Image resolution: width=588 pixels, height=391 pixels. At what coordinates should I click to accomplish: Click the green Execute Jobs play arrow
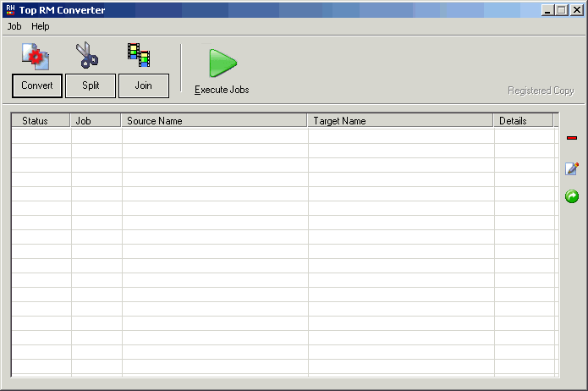pyautogui.click(x=223, y=63)
